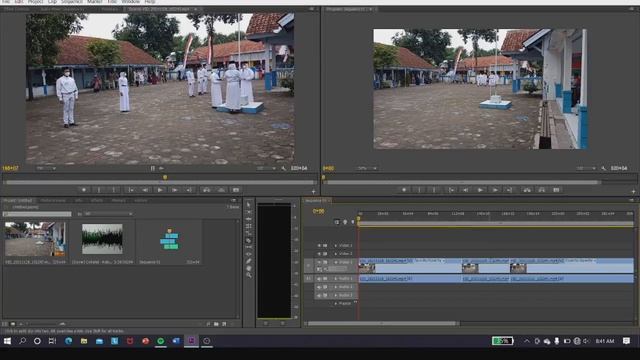640x360 pixels.
Task: Collapse the Video 1 track
Action: pyautogui.click(x=336, y=262)
